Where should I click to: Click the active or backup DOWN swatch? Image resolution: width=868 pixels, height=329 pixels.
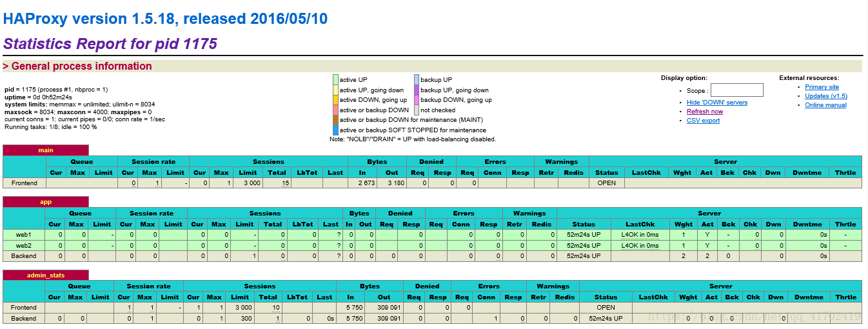click(335, 110)
